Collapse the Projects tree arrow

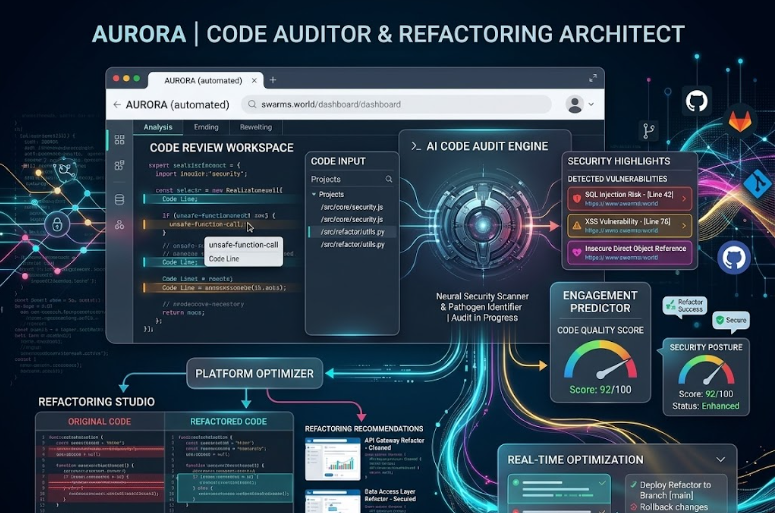[314, 194]
